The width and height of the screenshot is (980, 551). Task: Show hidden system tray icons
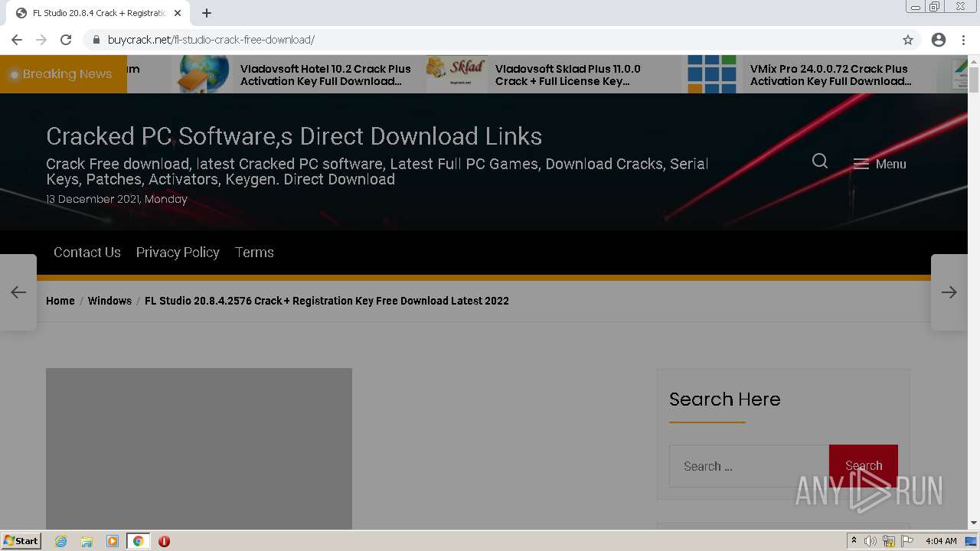point(854,541)
